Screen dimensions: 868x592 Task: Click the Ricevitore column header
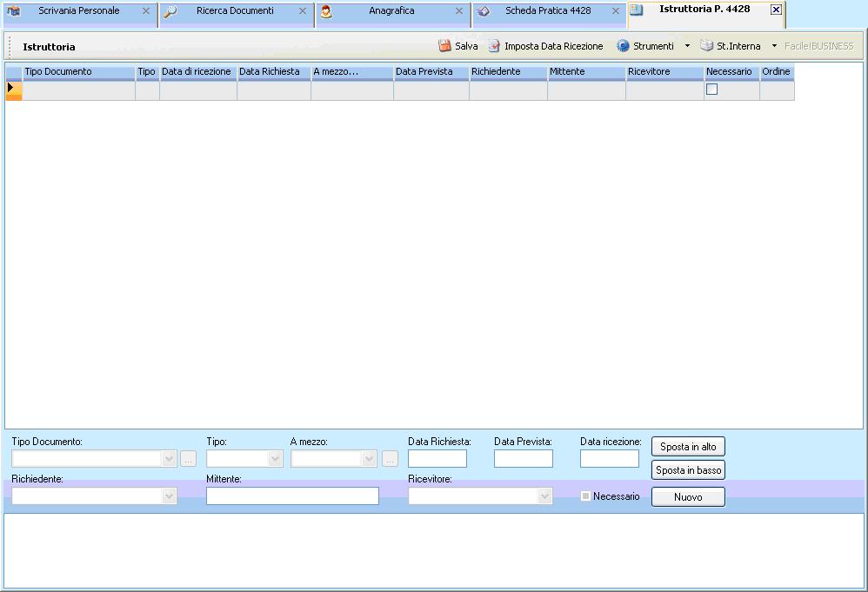pyautogui.click(x=664, y=72)
